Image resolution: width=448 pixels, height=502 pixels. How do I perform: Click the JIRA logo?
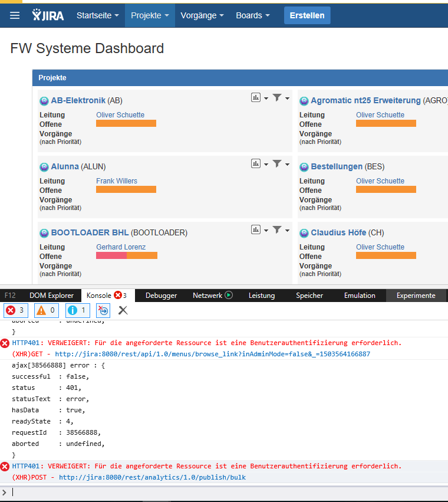coord(48,15)
